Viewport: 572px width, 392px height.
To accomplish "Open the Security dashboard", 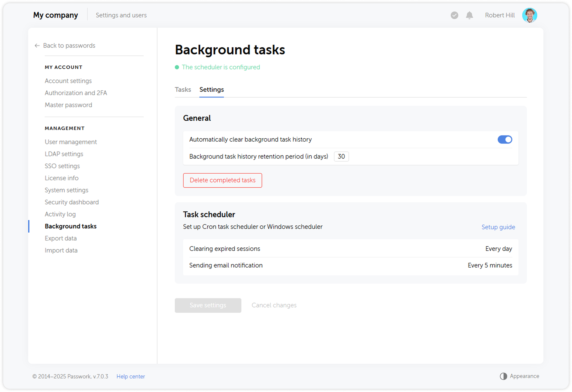I will tap(72, 202).
